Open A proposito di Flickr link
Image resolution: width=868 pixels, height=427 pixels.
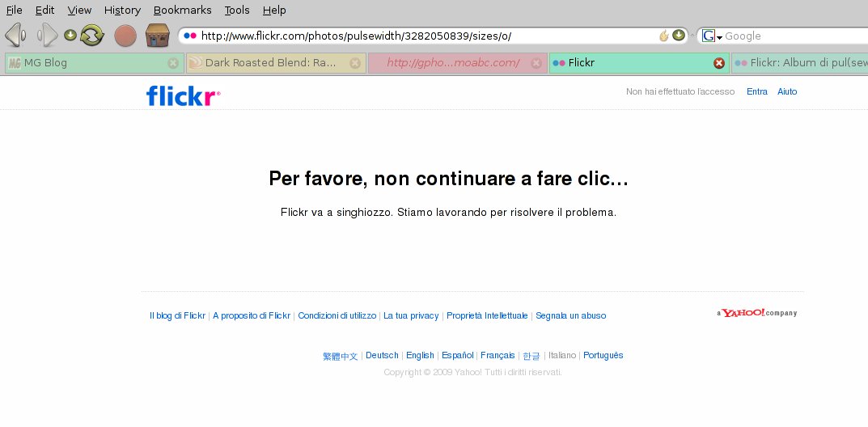(252, 316)
